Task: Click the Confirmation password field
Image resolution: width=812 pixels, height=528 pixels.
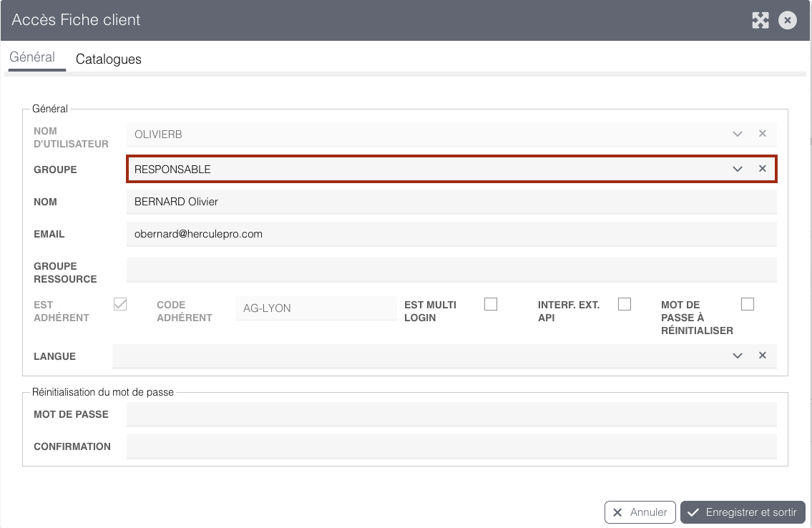Action: [451, 446]
